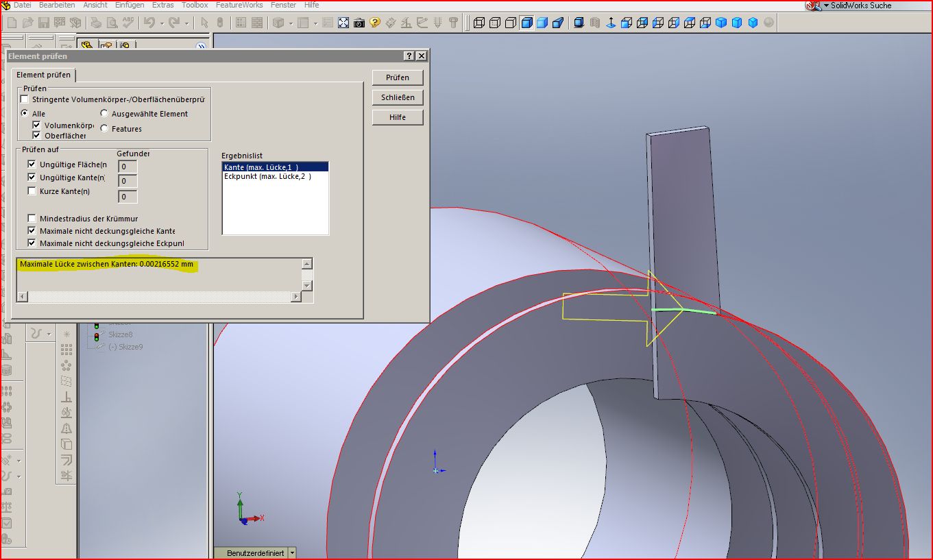Screen dimensions: 933x560
Task: Open the SolidWorks Suche dropdown arrow
Action: click(x=826, y=5)
